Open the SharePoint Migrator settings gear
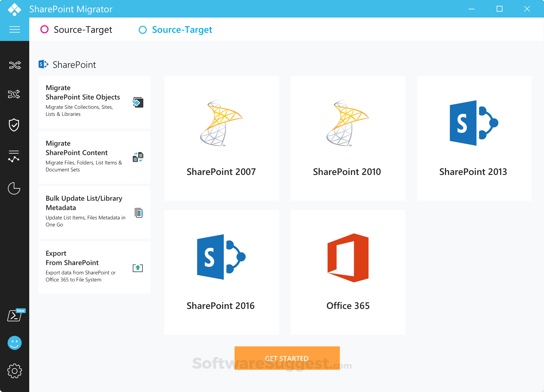544x392 pixels. click(x=14, y=371)
